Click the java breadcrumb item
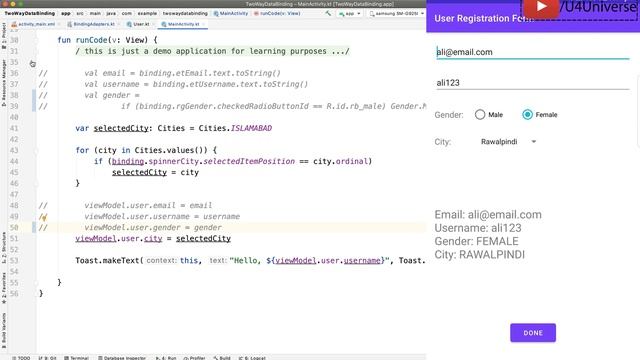The width and height of the screenshot is (640, 360). pyautogui.click(x=111, y=13)
